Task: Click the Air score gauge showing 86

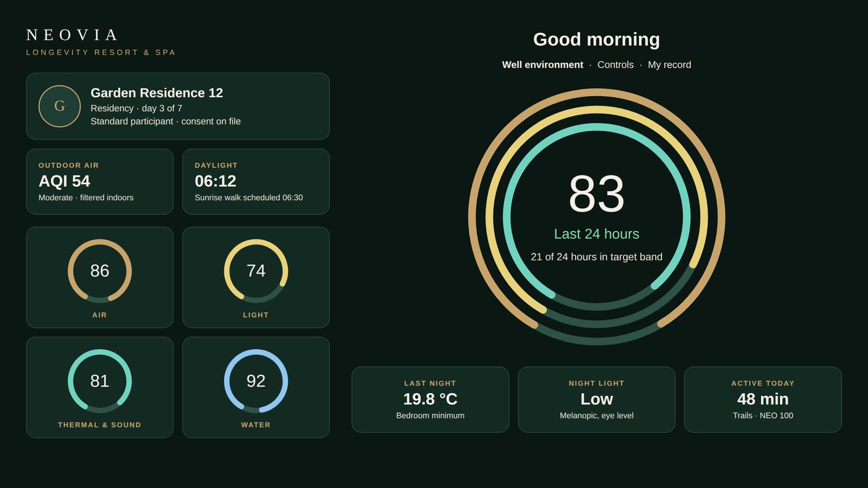Action: (100, 271)
